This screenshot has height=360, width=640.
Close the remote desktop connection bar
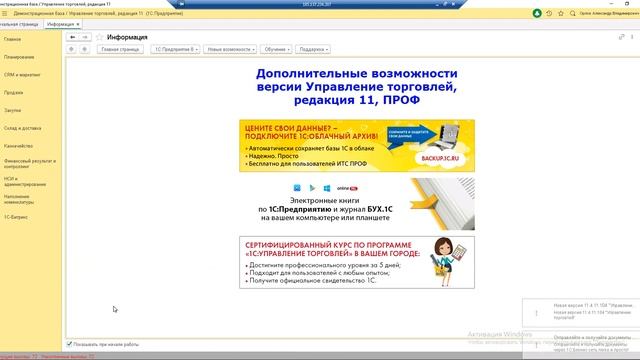point(453,4)
